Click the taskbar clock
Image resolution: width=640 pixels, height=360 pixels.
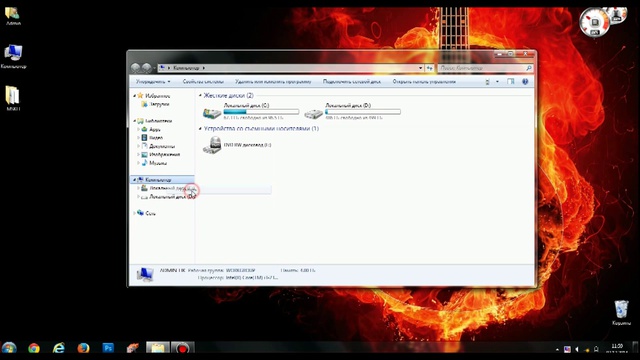(617, 349)
